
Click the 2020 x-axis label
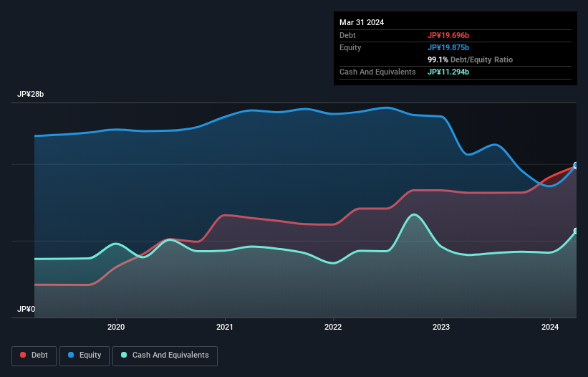point(116,327)
